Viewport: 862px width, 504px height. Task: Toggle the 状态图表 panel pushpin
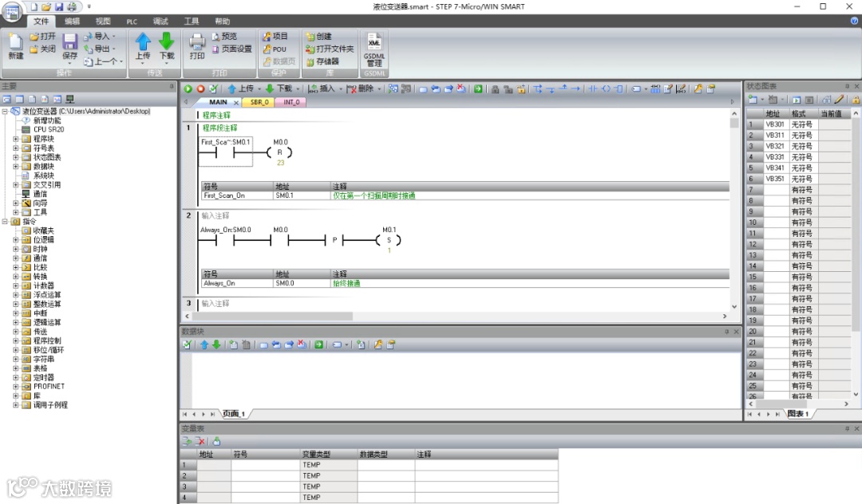coord(847,86)
